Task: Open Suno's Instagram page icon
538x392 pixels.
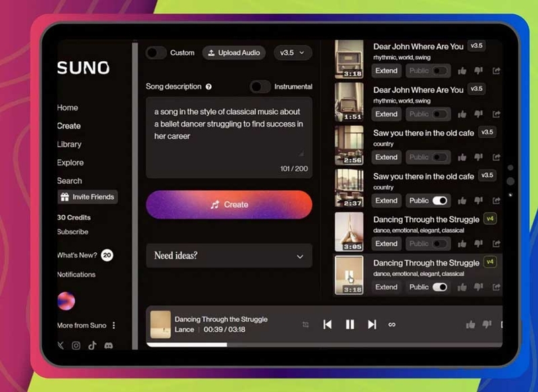Action: point(76,346)
